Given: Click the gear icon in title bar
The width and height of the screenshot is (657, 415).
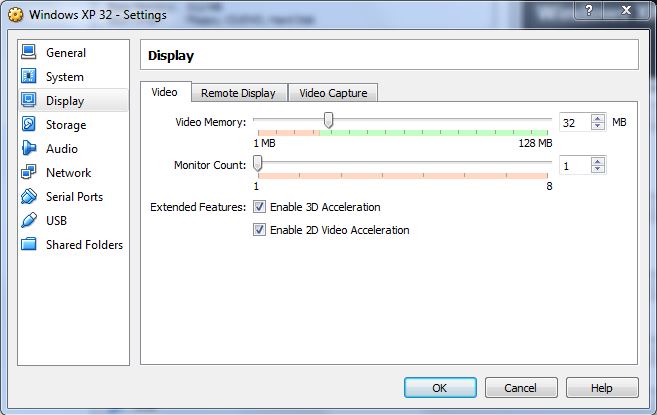Looking at the screenshot, I should [x=16, y=15].
